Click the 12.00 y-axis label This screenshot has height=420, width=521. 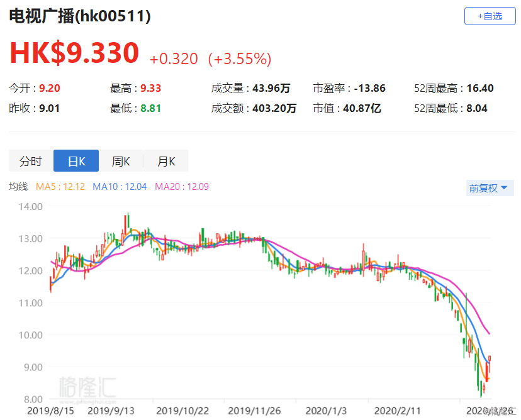click(31, 271)
